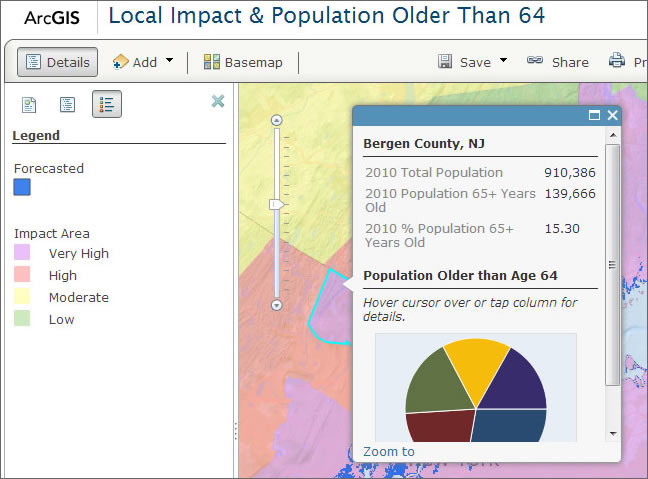Click the 15.30 percent value
Screen dimensions: 648x479
tap(562, 229)
